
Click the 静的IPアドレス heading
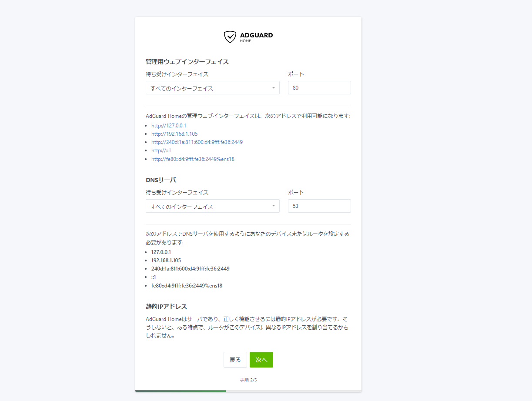[166, 307]
